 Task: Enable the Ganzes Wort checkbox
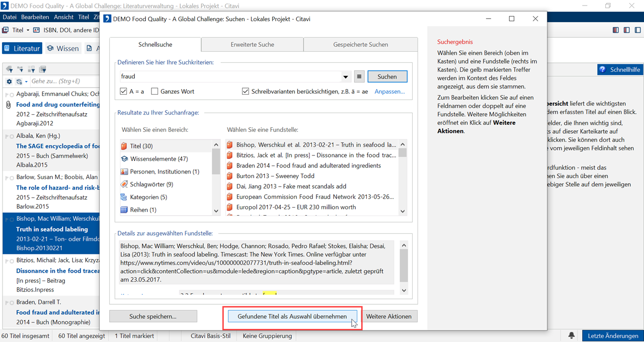click(155, 92)
